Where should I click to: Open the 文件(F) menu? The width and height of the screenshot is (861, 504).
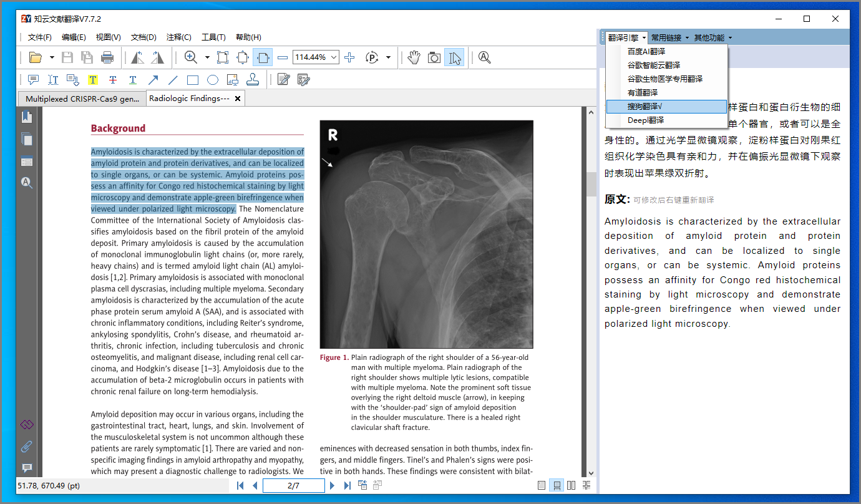40,37
